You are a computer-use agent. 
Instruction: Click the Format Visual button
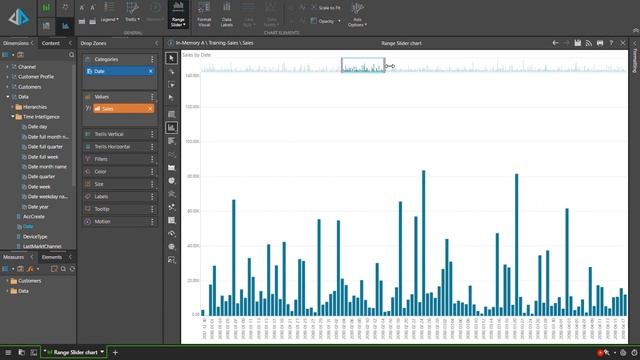[204, 15]
